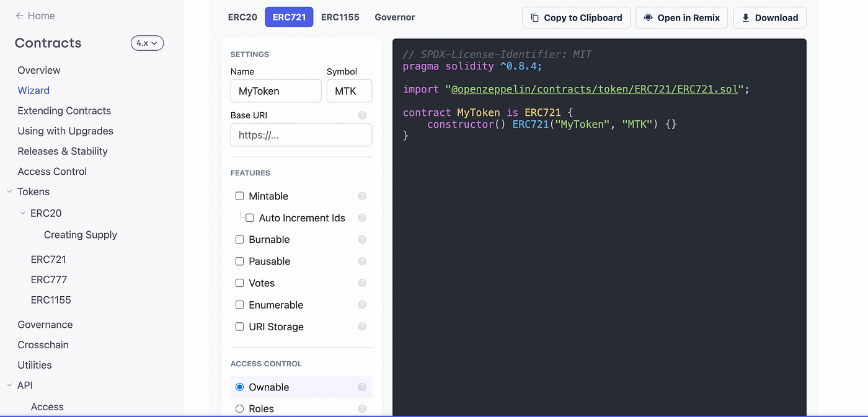Click the 'constructor()' code line
The image size is (868, 417).
click(x=552, y=124)
